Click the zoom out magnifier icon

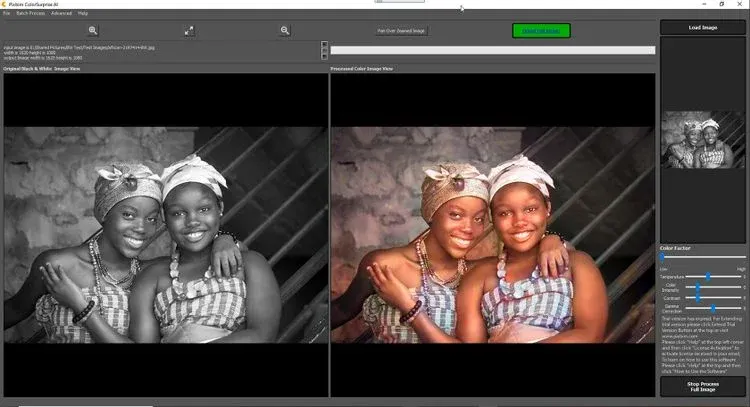coord(285,31)
